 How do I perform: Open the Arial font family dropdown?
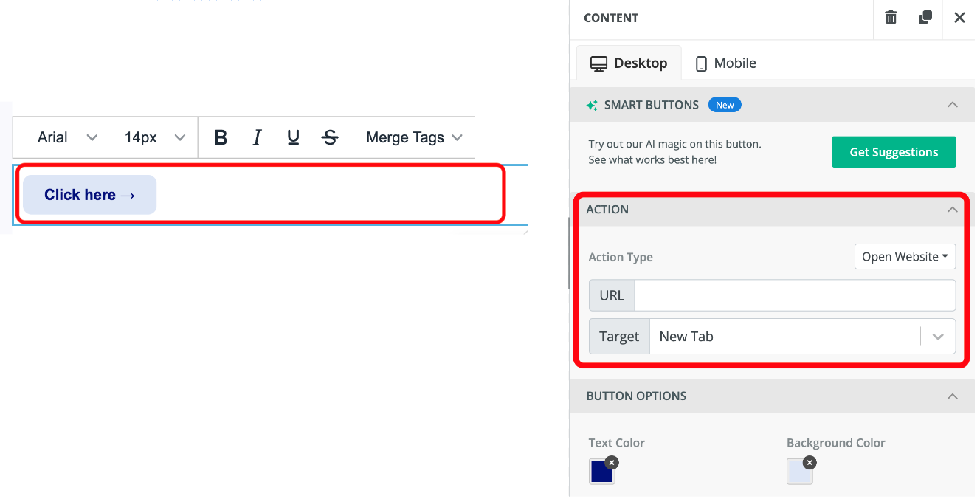click(67, 137)
